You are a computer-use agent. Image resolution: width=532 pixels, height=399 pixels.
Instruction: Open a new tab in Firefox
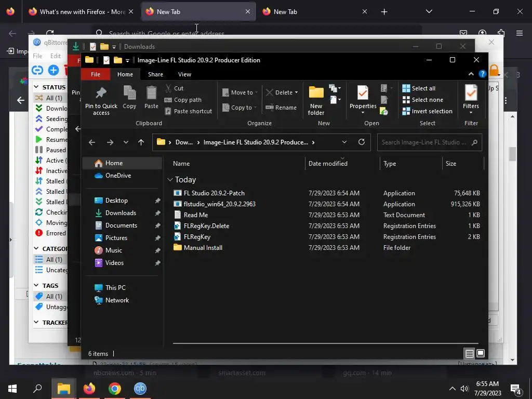(384, 12)
